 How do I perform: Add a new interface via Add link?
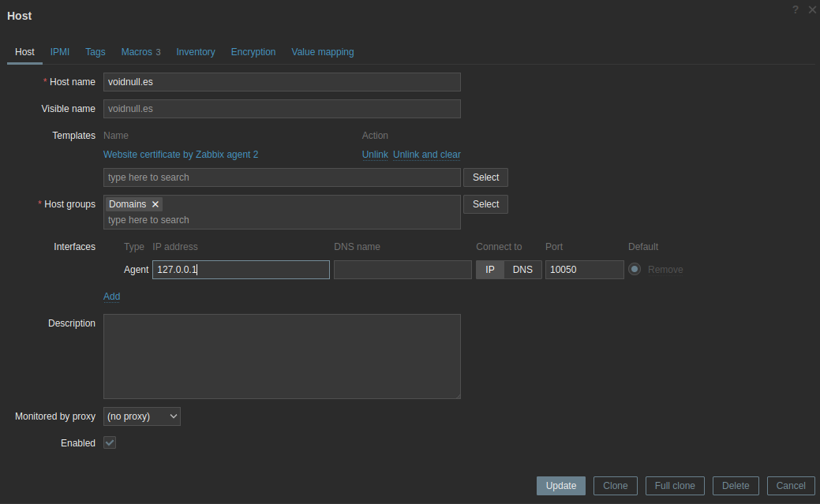click(x=111, y=297)
